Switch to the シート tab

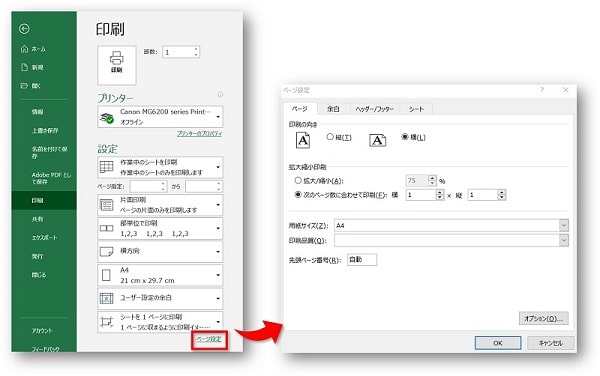point(416,109)
